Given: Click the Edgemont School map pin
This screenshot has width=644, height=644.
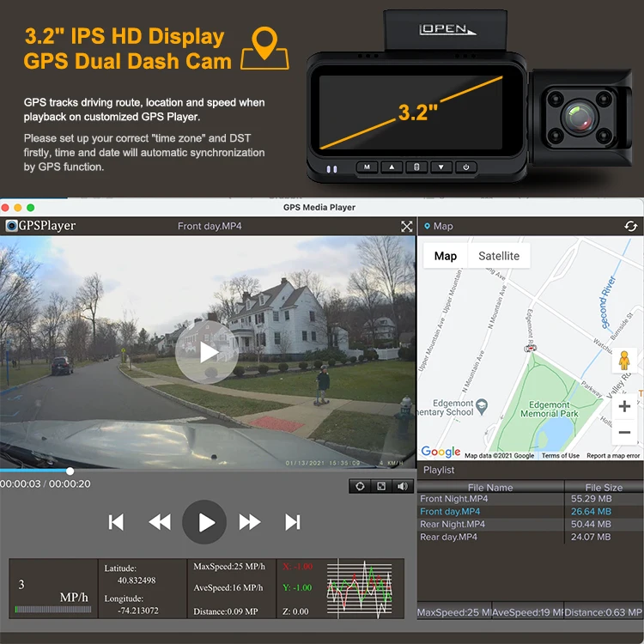Looking at the screenshot, I should 482,406.
